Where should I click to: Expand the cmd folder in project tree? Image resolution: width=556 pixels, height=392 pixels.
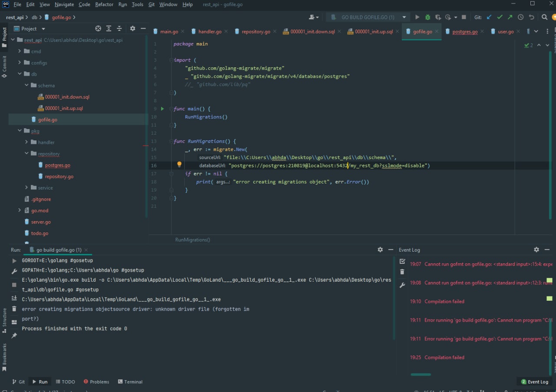[x=20, y=51]
